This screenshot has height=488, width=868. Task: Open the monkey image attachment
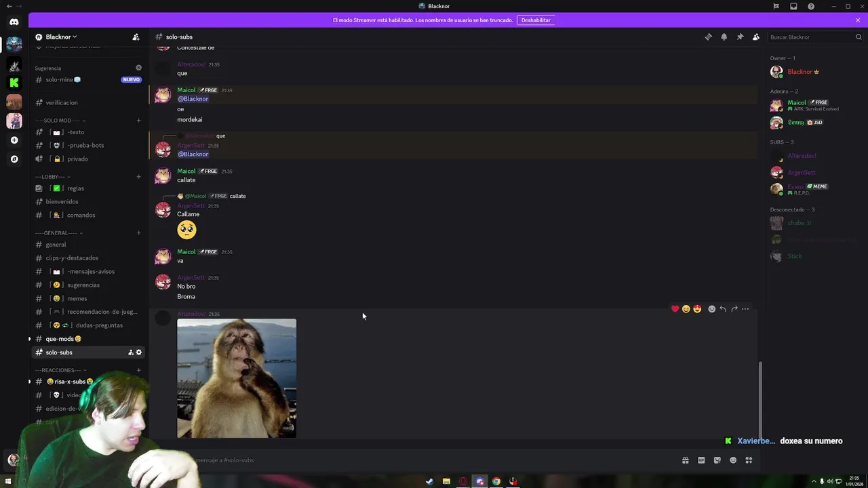(237, 378)
